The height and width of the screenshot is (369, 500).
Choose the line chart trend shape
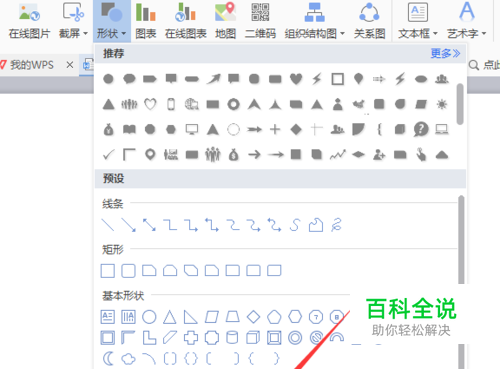click(338, 154)
